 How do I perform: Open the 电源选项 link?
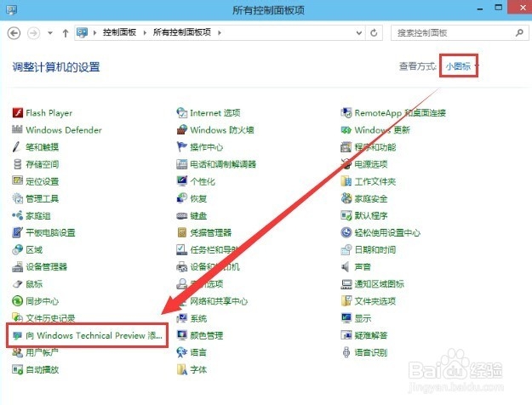tap(371, 164)
